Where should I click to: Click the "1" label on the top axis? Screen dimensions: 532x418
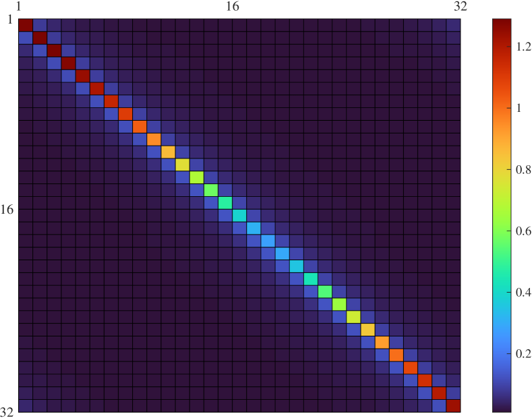19,6
